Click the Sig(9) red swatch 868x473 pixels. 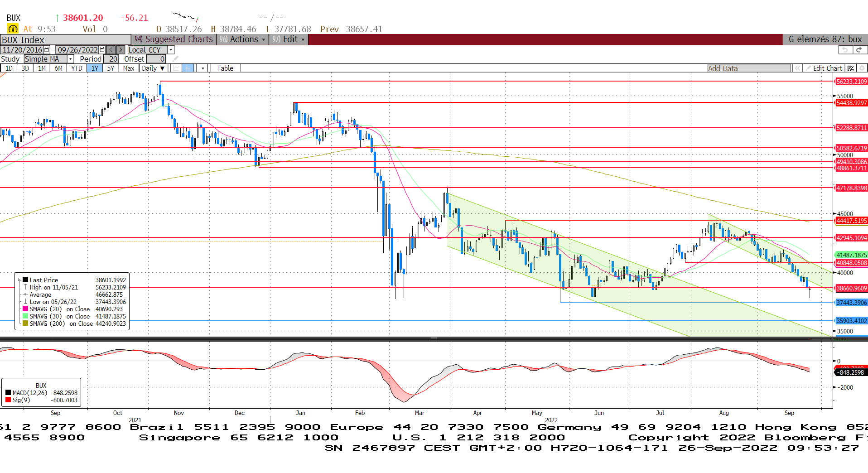tap(8, 400)
